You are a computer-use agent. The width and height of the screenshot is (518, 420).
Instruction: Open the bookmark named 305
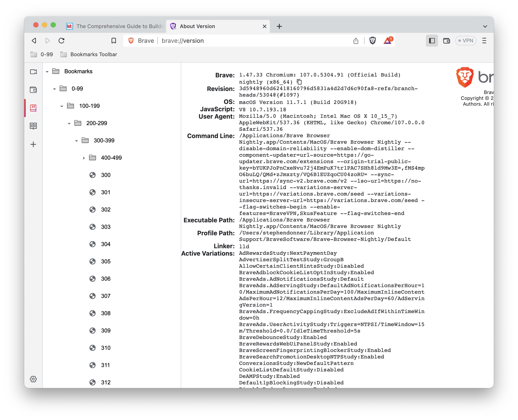point(106,261)
